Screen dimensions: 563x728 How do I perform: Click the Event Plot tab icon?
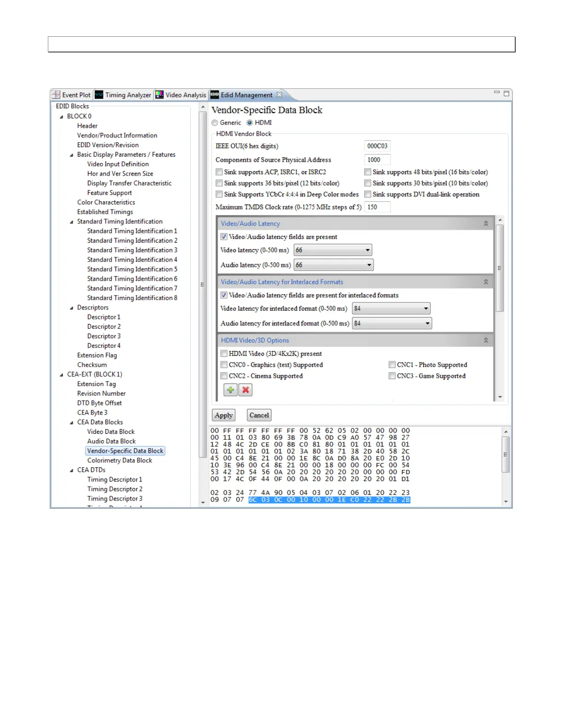pos(56,95)
